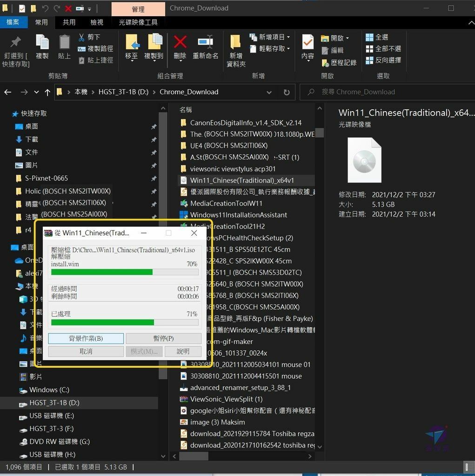The image size is (475, 476).
Task: Click Select none in ribbon
Action: coord(383,48)
